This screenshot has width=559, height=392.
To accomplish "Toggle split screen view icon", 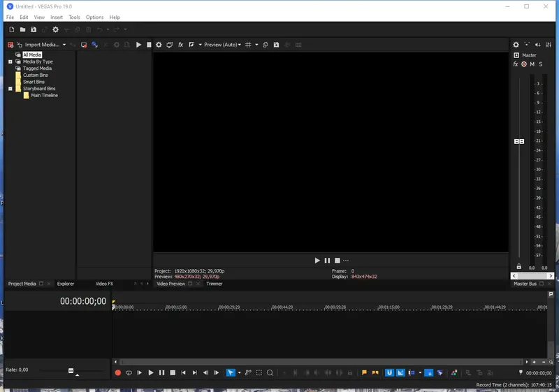I will point(191,45).
